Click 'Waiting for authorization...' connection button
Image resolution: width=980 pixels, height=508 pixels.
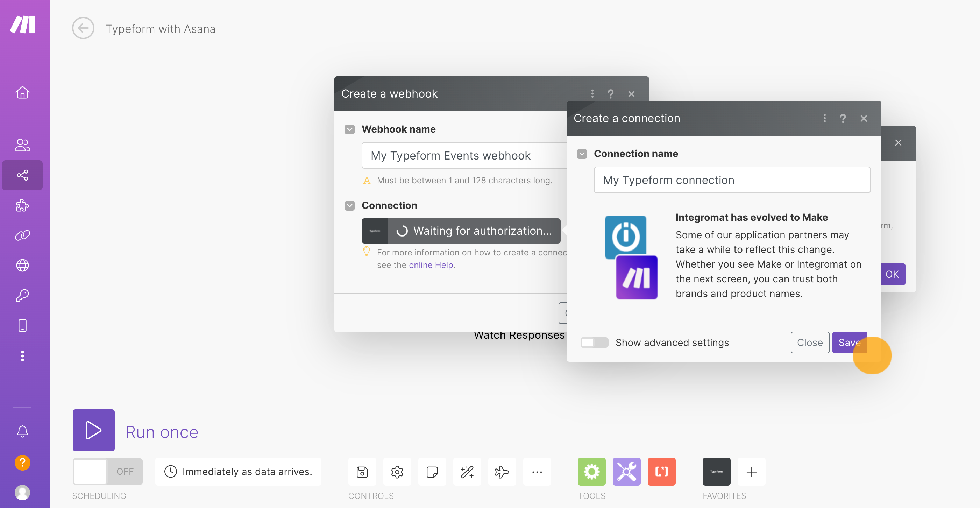pos(474,231)
